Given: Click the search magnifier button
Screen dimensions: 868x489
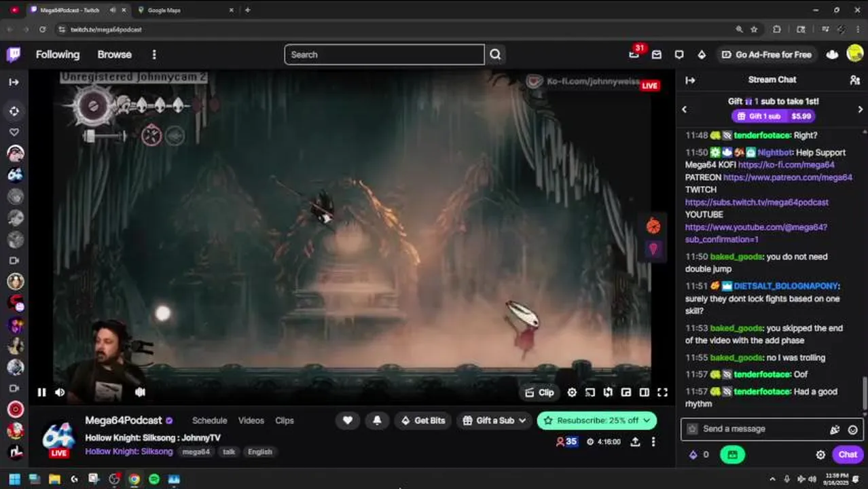Looking at the screenshot, I should (495, 54).
